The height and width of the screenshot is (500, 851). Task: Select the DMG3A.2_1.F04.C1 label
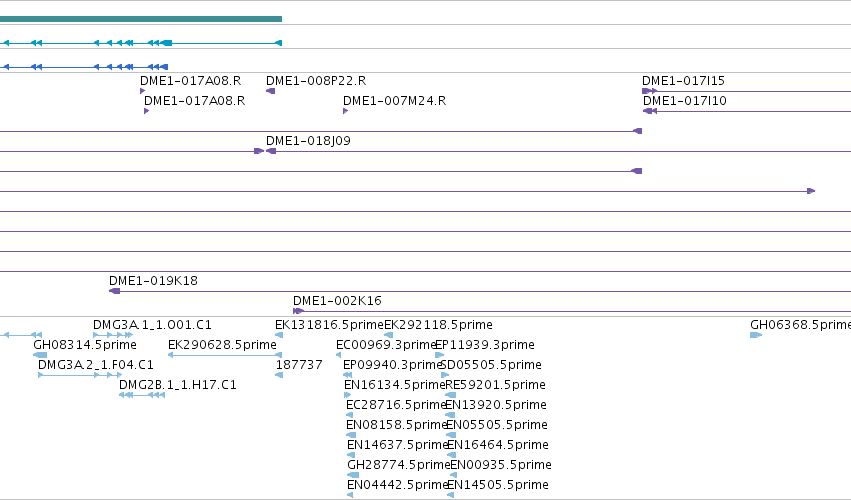pyautogui.click(x=96, y=365)
